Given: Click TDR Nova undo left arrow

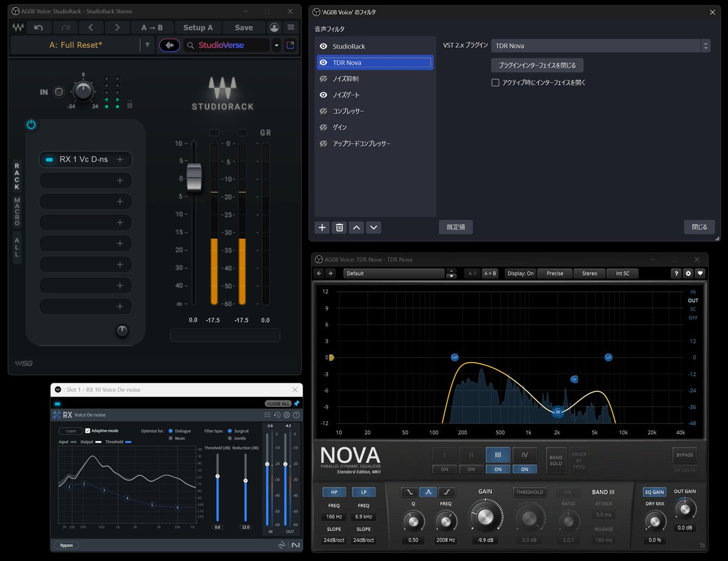Looking at the screenshot, I should click(x=319, y=274).
